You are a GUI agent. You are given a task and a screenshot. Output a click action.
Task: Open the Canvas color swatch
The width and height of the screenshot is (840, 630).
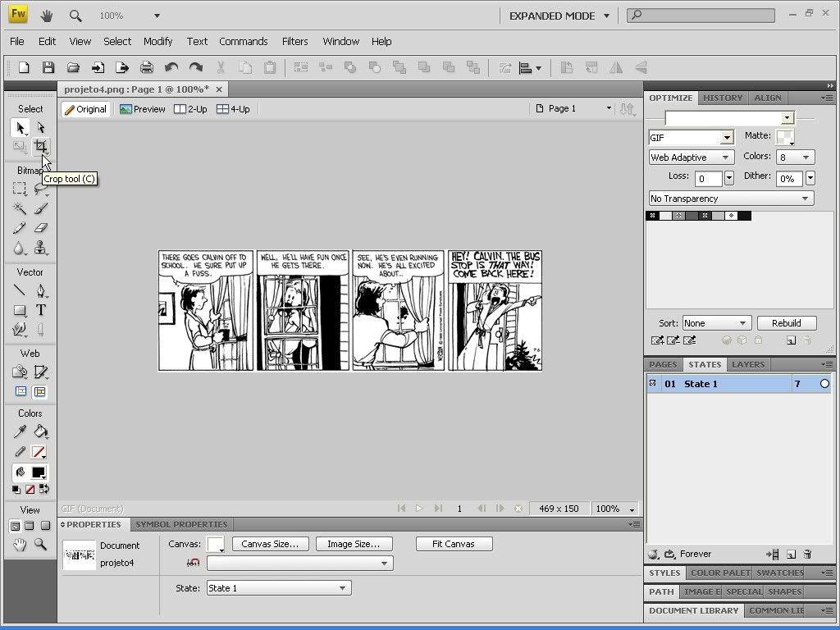(216, 545)
